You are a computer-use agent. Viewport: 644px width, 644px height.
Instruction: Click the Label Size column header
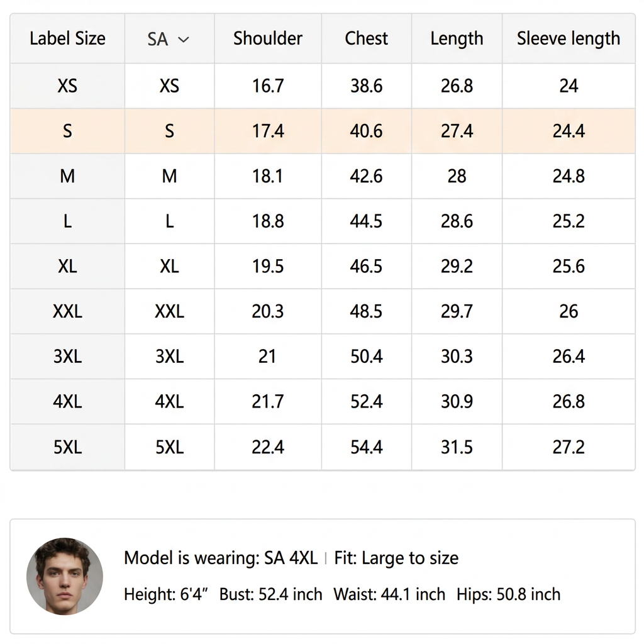67,38
